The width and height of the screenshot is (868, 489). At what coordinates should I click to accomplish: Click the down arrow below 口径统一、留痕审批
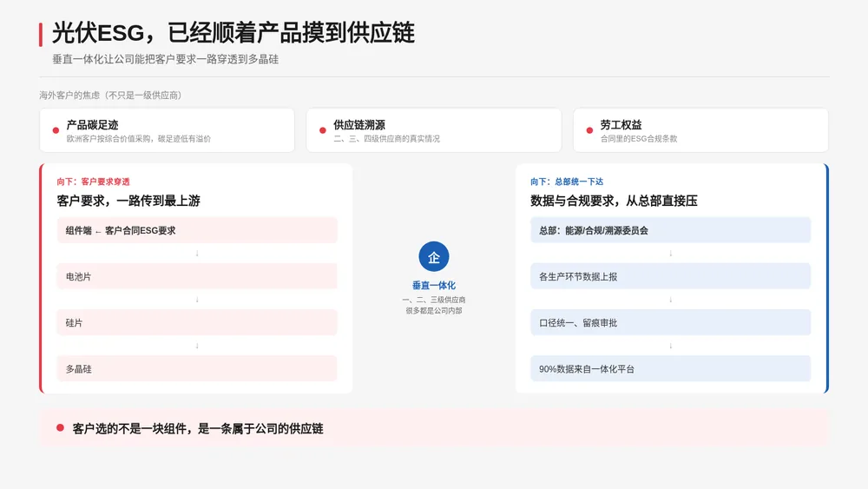click(x=670, y=346)
